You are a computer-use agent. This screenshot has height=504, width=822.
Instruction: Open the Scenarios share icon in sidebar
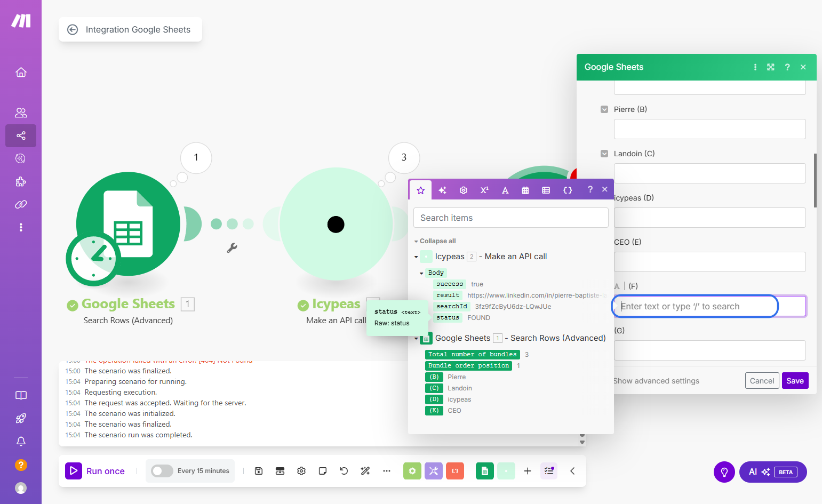tap(21, 135)
